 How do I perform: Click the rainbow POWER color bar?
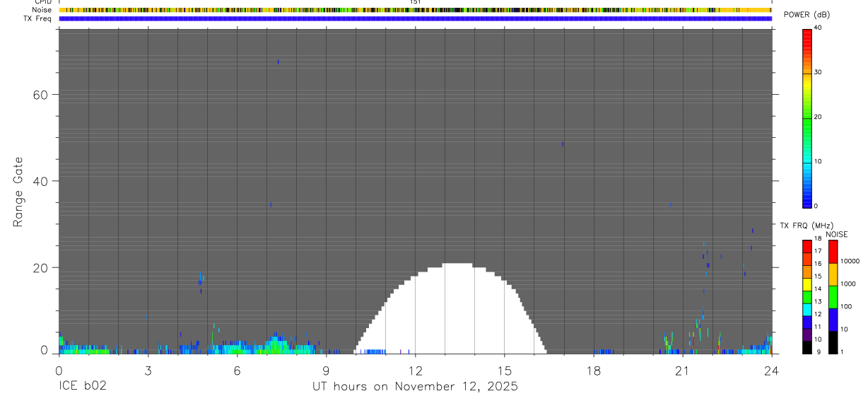[x=807, y=118]
